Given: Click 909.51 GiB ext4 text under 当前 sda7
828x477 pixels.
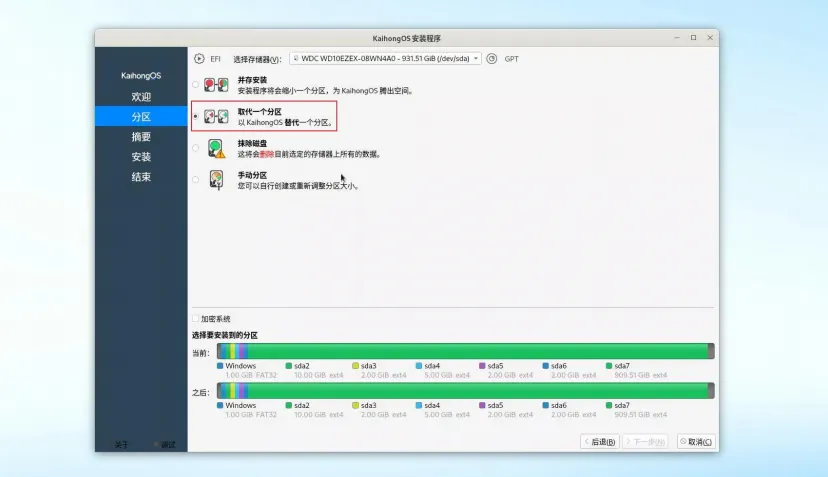Looking at the screenshot, I should (641, 375).
